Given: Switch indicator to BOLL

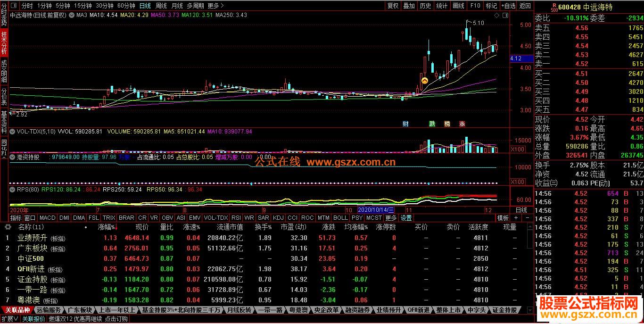Looking at the screenshot, I should (x=340, y=218).
